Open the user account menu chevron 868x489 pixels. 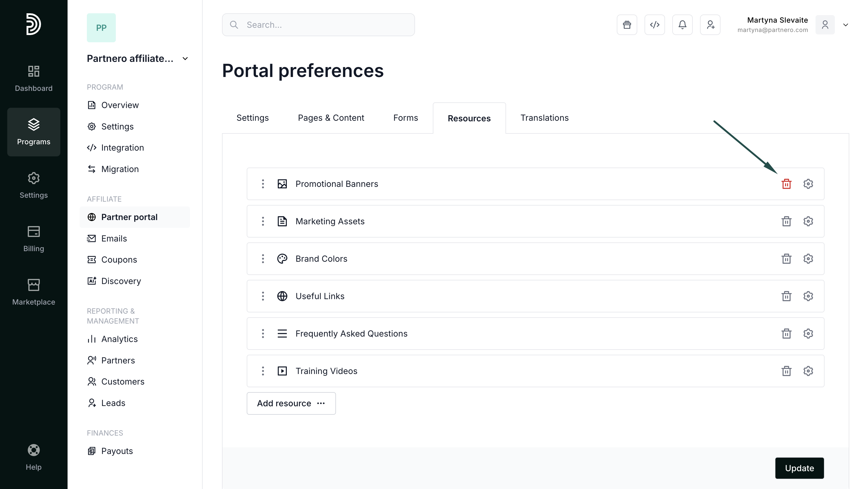pyautogui.click(x=845, y=25)
